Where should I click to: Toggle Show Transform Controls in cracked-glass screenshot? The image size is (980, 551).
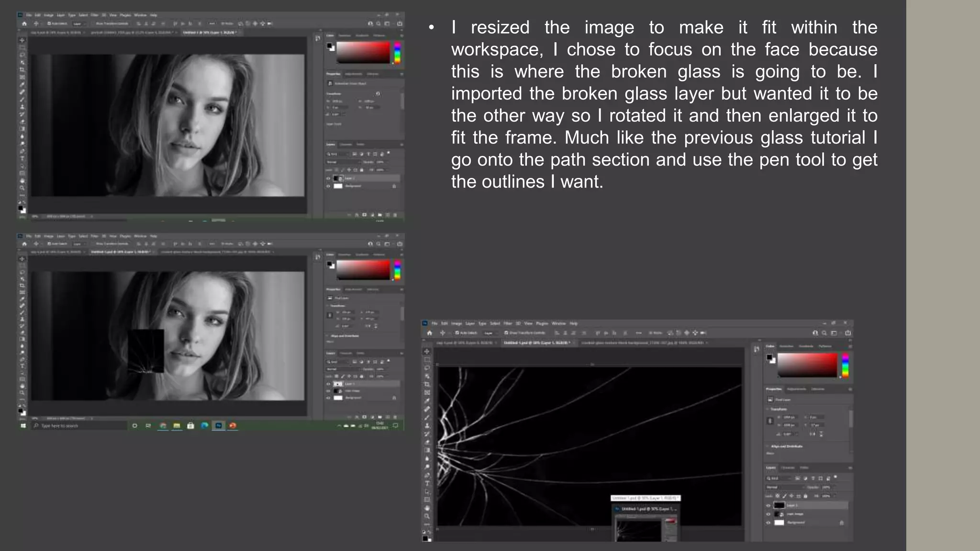pos(506,333)
